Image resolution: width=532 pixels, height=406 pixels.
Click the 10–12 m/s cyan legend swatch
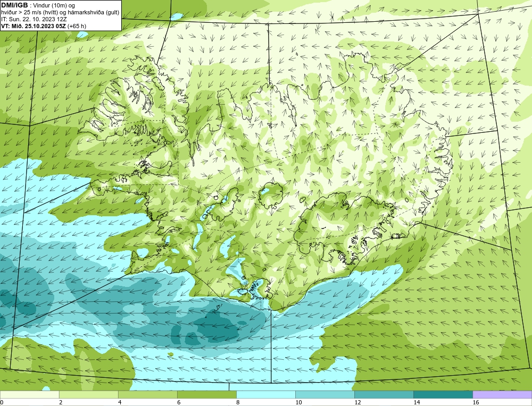click(325, 394)
